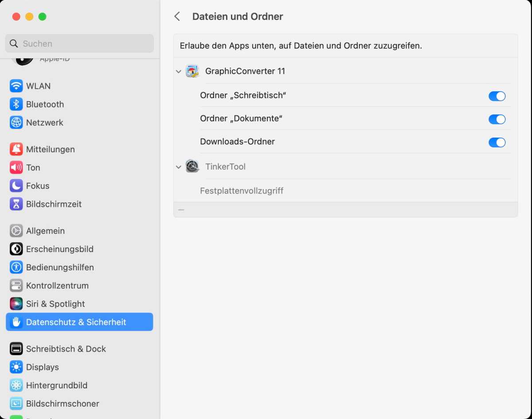The image size is (532, 419).
Task: Click the Ordner „Dokumente“ label
Action: tap(241, 119)
